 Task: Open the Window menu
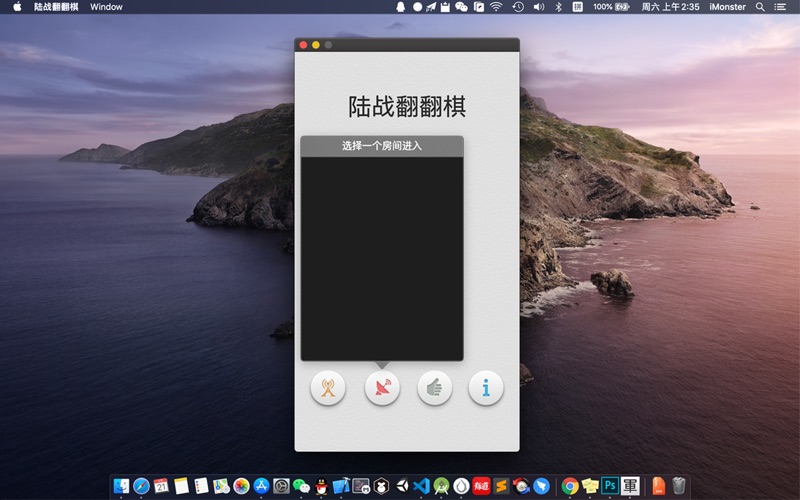pos(106,7)
